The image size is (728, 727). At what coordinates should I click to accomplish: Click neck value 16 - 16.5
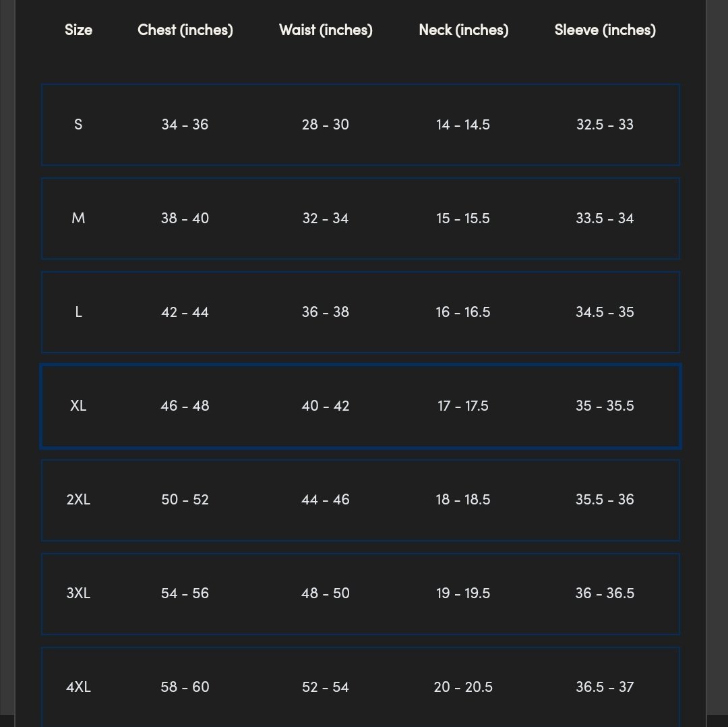click(463, 312)
